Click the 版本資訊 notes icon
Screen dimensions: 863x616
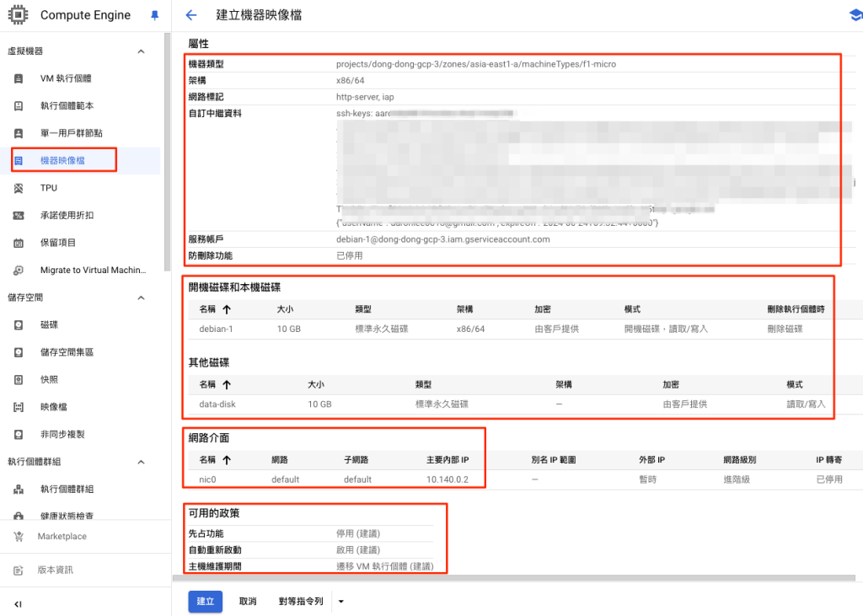click(19, 570)
